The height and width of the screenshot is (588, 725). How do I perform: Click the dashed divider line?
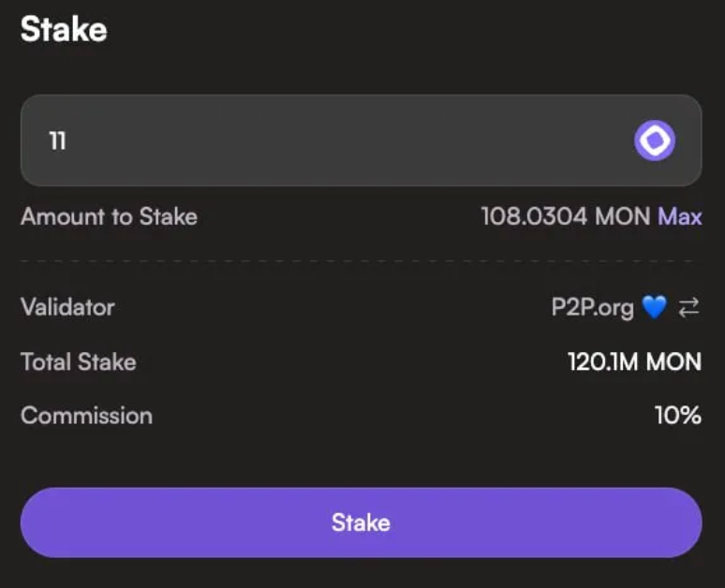click(361, 261)
